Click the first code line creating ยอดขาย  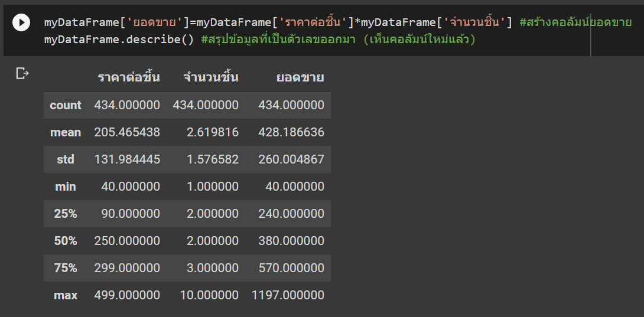(x=337, y=22)
